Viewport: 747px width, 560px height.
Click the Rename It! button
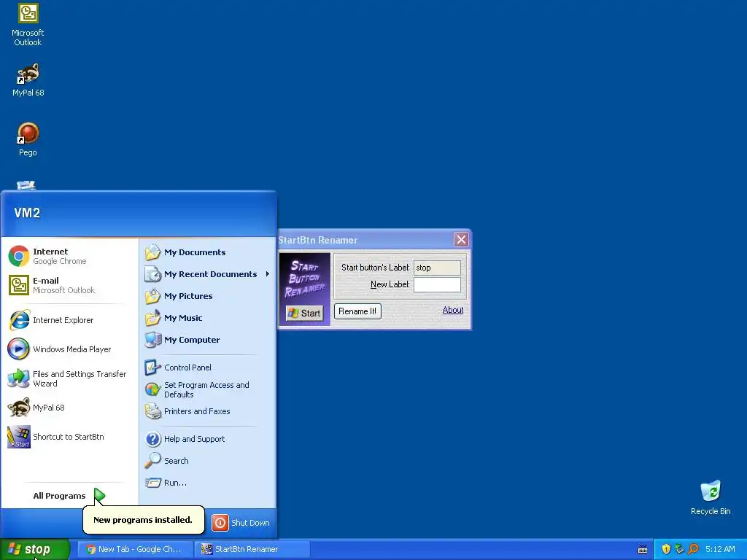[x=357, y=311]
